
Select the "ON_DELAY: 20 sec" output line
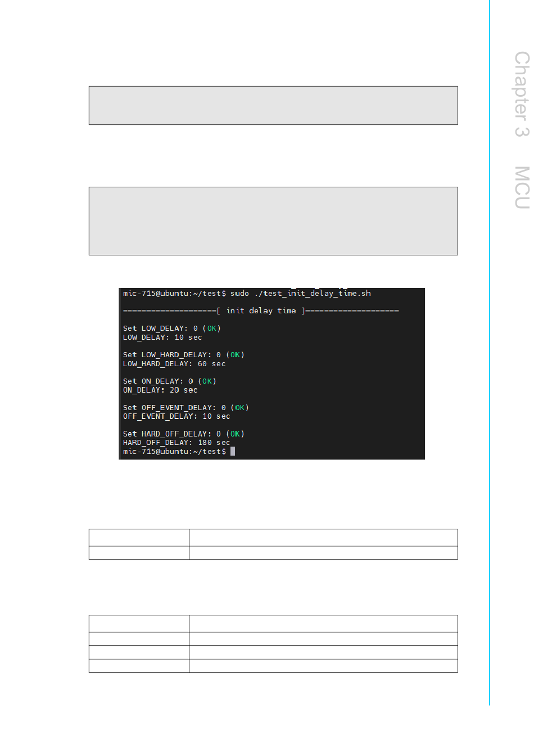tap(160, 390)
